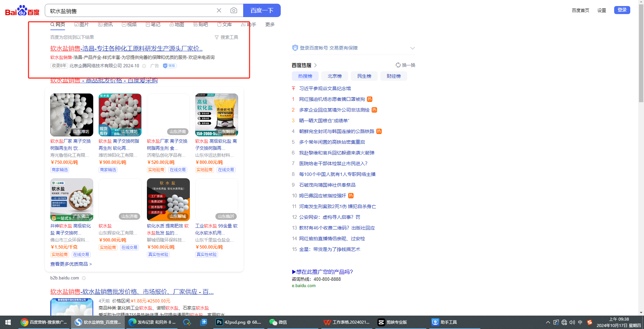
Task: Click the round icon after 2024-10 in the ad
Action: (144, 66)
